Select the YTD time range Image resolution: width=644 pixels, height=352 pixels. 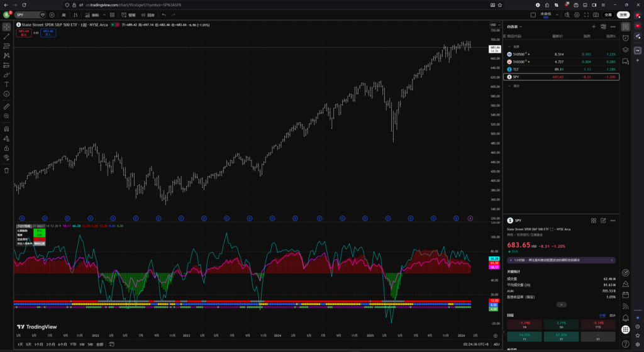point(73,344)
